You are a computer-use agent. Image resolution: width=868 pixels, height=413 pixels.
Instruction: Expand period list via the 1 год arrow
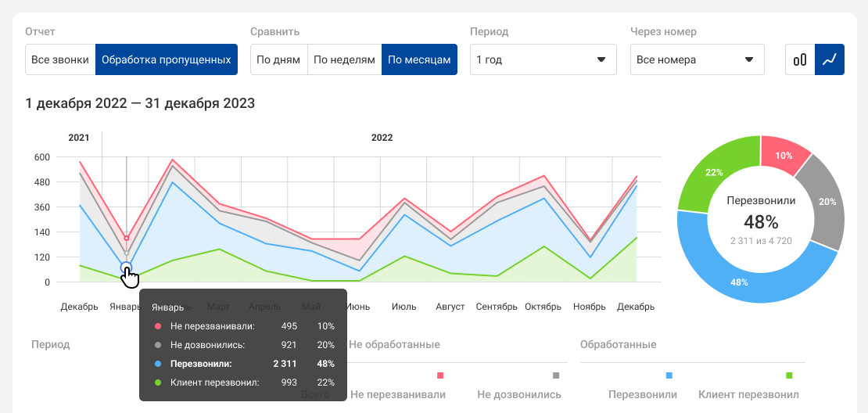tap(601, 59)
